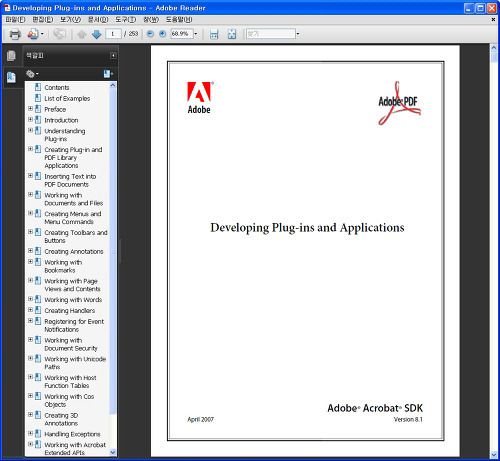This screenshot has height=461, width=500.
Task: Click the bookmarks list scroll down arrow
Action: pyautogui.click(x=113, y=452)
